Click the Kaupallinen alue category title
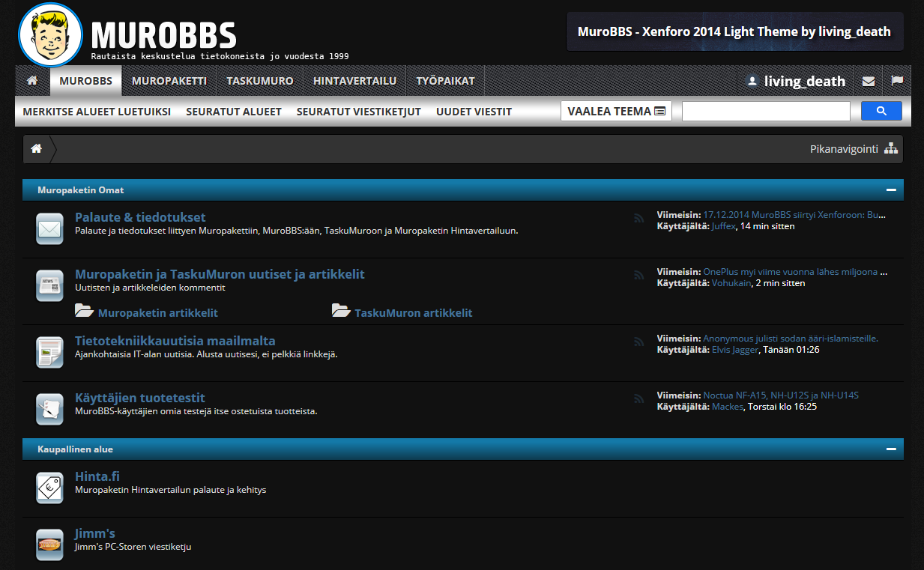 [x=76, y=449]
